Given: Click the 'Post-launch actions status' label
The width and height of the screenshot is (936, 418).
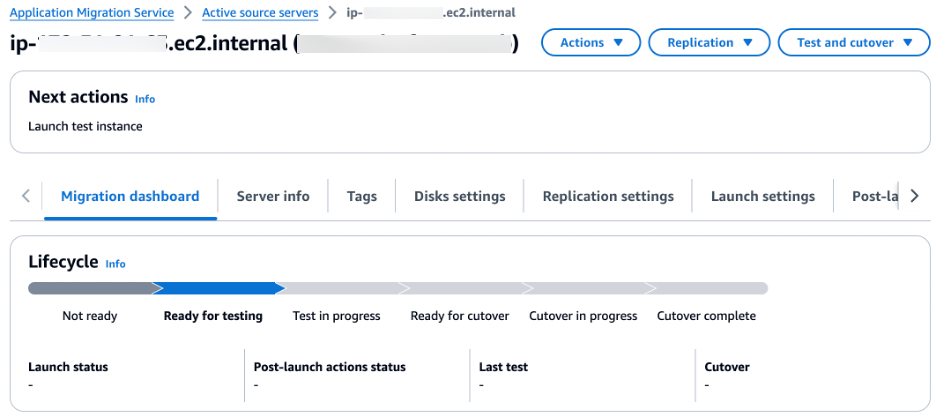Looking at the screenshot, I should pos(330,367).
